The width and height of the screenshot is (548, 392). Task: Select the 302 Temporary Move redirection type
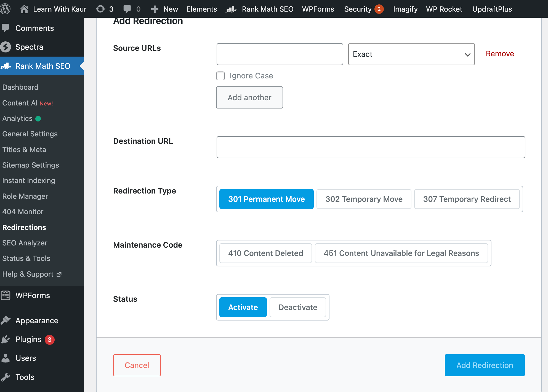click(364, 199)
